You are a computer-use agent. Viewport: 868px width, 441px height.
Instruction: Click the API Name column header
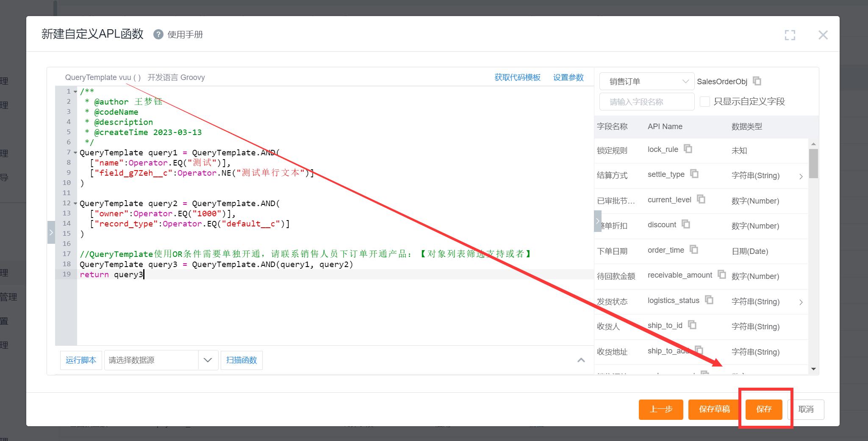click(x=665, y=126)
